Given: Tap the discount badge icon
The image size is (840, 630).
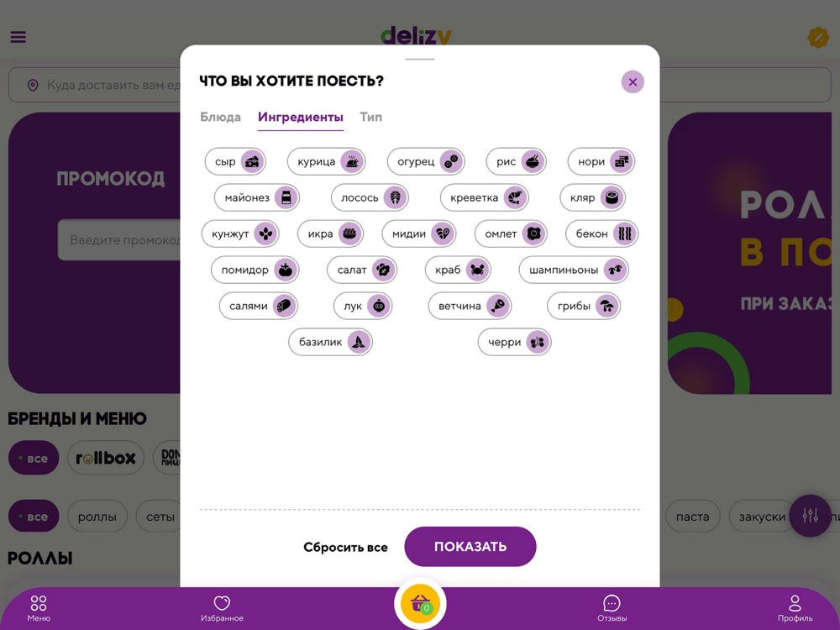Looking at the screenshot, I should coord(818,38).
